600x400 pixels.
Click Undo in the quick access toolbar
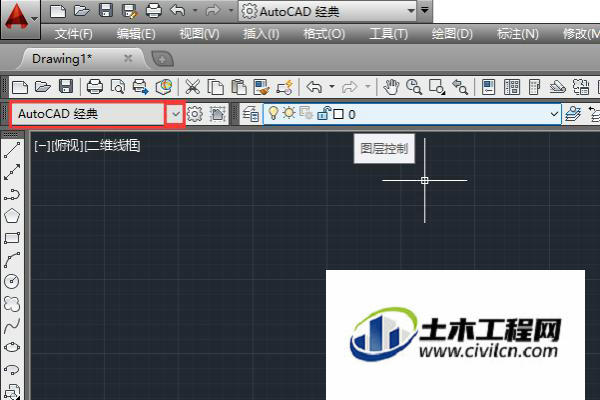(178, 11)
